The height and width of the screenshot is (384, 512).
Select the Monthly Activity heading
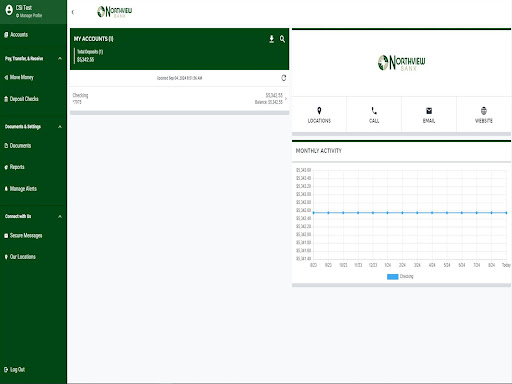[319, 151]
